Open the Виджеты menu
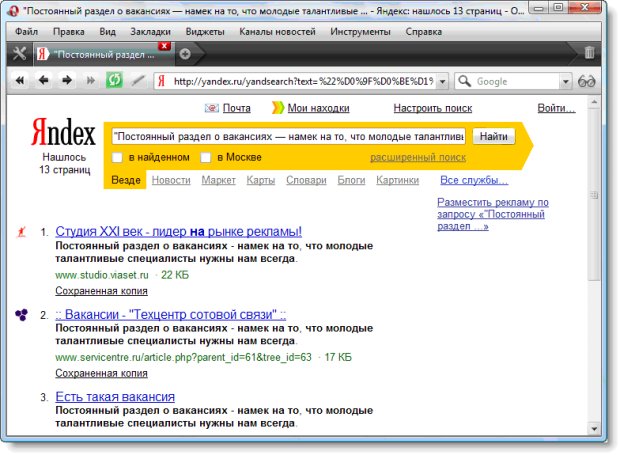Screen dimensions: 620x455 [x=205, y=32]
